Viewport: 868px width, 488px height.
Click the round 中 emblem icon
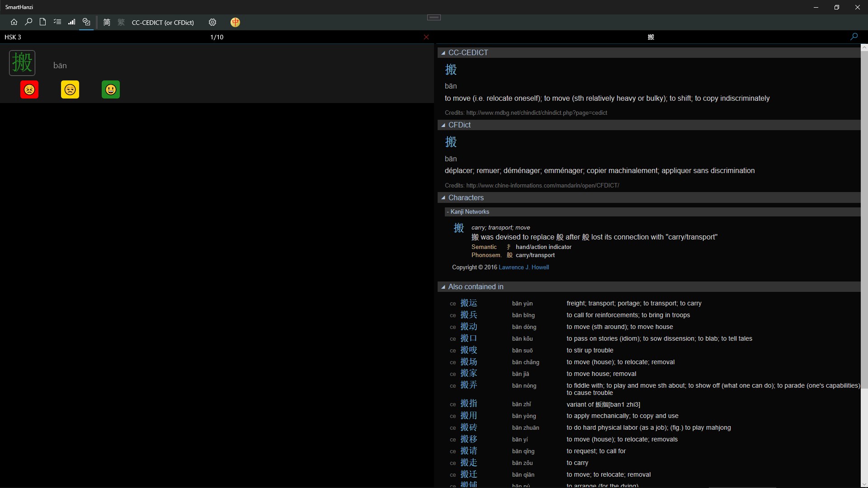tap(235, 22)
